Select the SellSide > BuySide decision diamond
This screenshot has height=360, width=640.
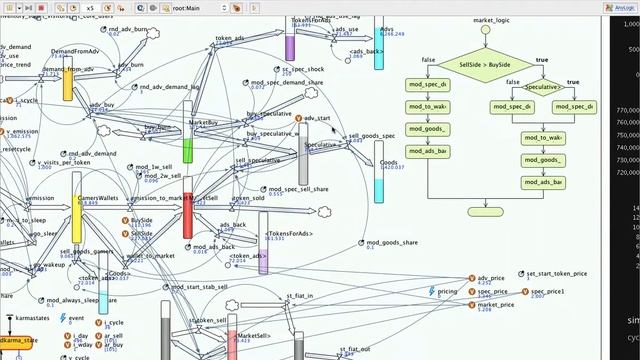coord(485,64)
